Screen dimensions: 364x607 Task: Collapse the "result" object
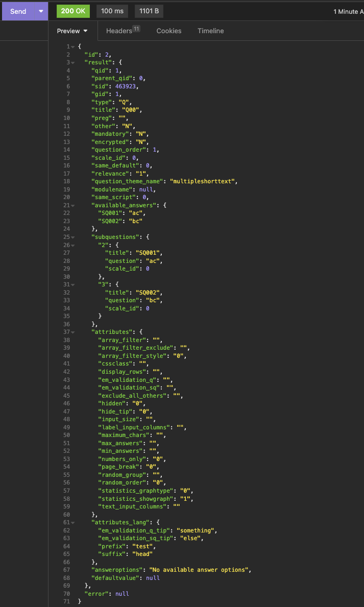coord(73,63)
